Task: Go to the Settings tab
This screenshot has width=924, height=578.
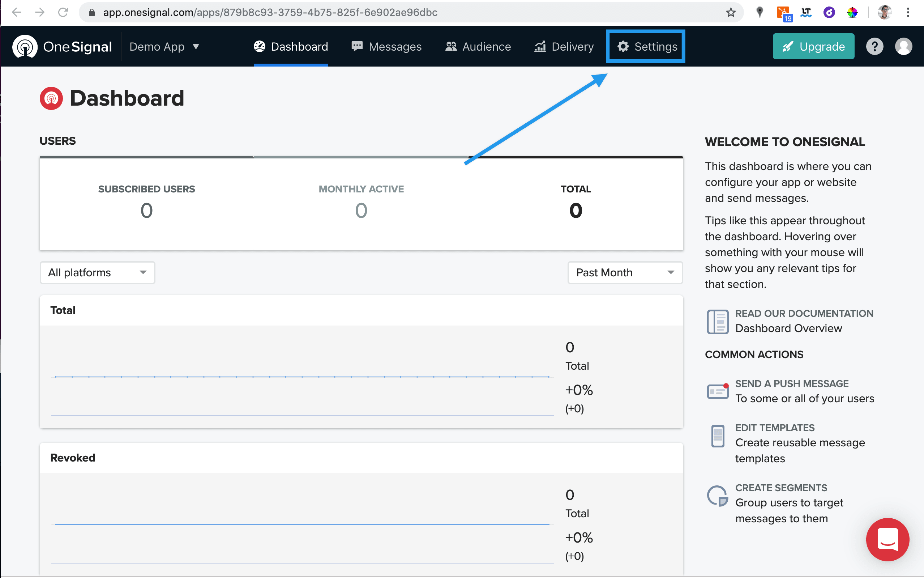Action: coord(647,47)
